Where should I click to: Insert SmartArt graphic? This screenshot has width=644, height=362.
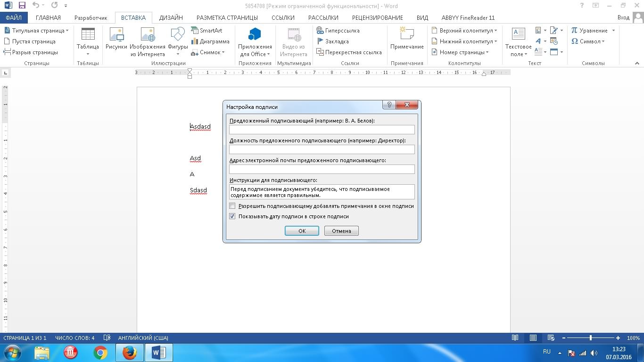tap(206, 30)
